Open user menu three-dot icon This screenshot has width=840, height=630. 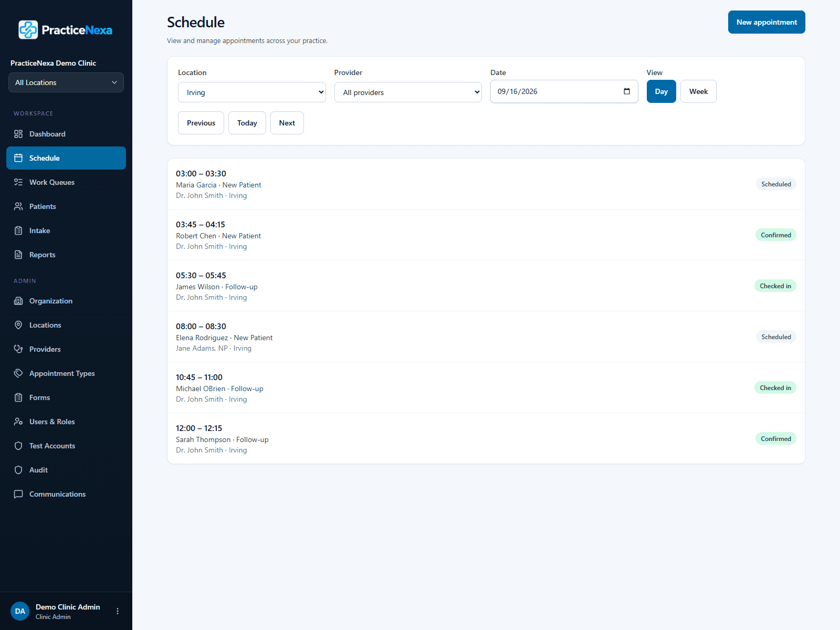pos(118,611)
